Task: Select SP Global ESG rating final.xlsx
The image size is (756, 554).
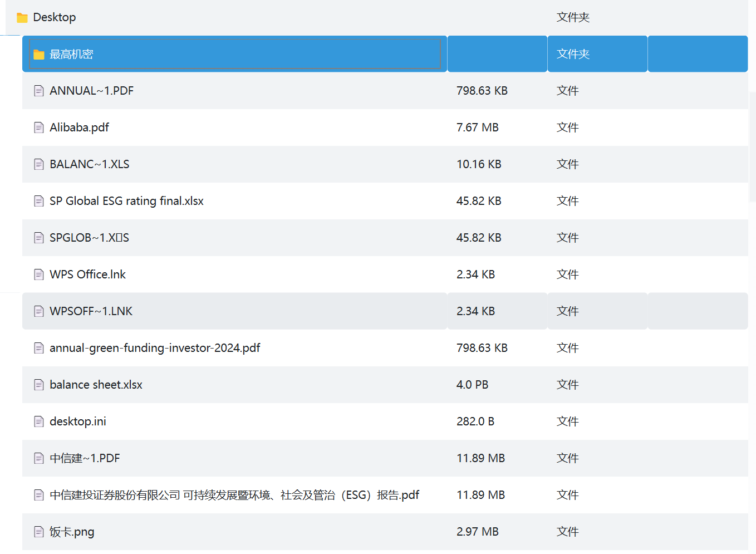Action: coord(126,202)
